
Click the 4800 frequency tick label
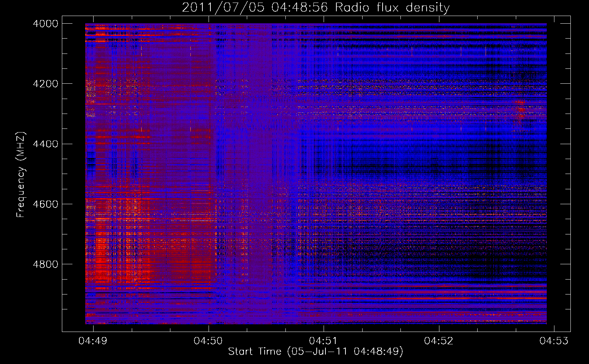tap(46, 264)
